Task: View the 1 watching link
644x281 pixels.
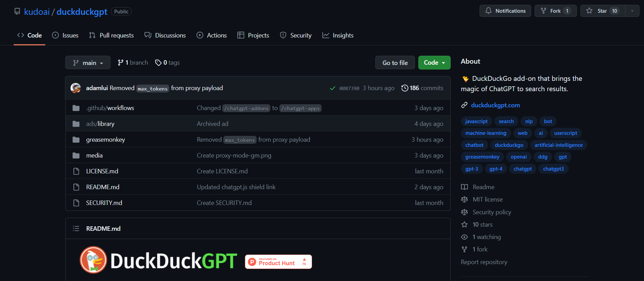Action: click(481, 237)
